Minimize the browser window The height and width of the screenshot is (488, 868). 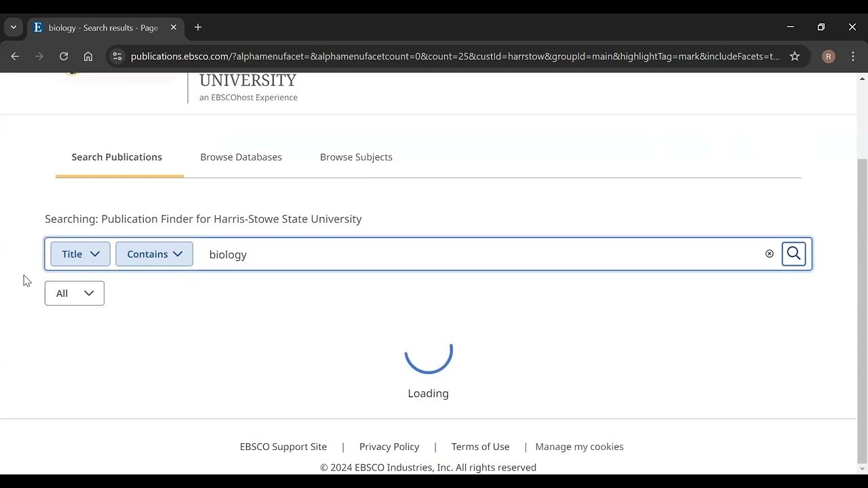790,27
